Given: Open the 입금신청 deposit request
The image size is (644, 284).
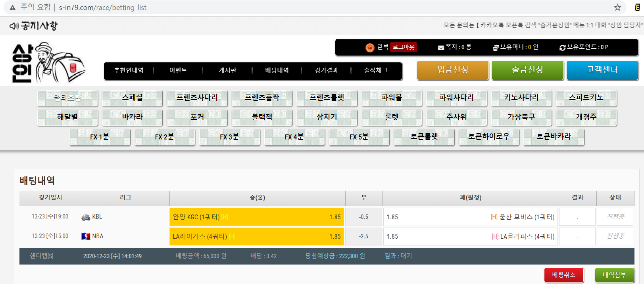Looking at the screenshot, I should (x=453, y=70).
